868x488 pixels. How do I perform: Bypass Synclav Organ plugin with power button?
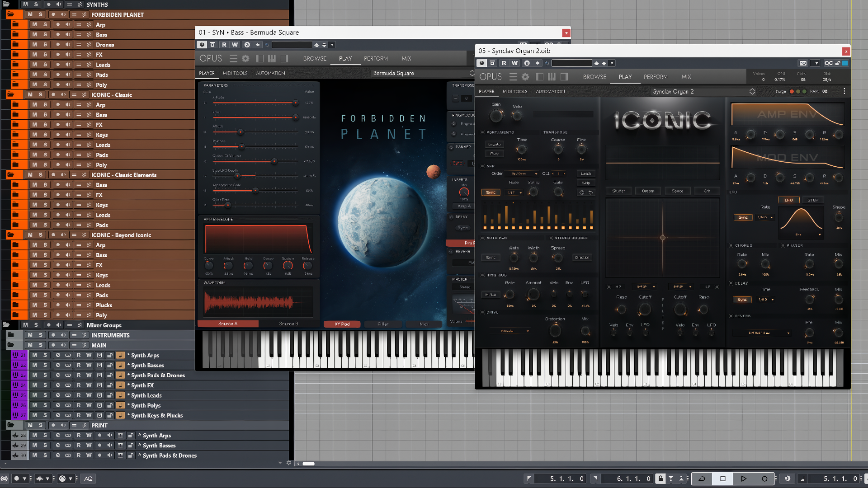(482, 63)
